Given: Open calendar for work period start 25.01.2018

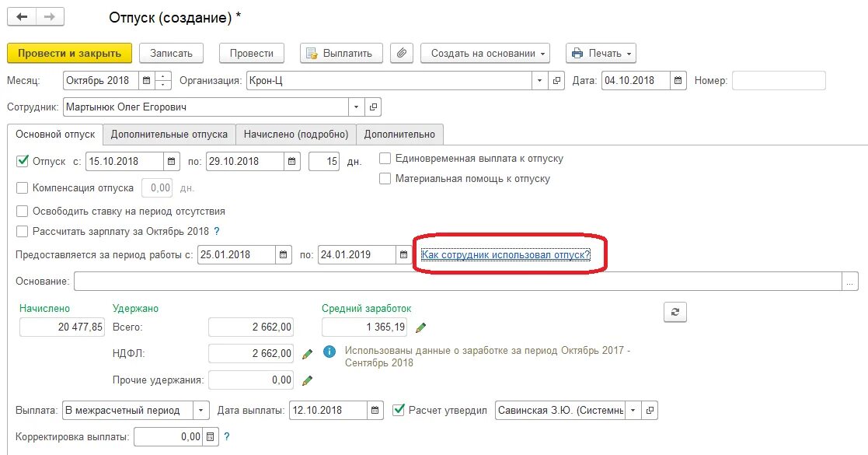Looking at the screenshot, I should (284, 254).
